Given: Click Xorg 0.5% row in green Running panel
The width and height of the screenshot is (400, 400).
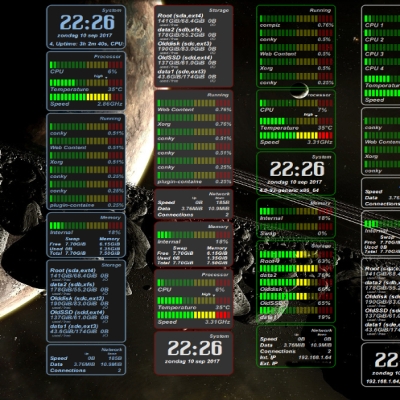Looking at the screenshot, I should (296, 65).
